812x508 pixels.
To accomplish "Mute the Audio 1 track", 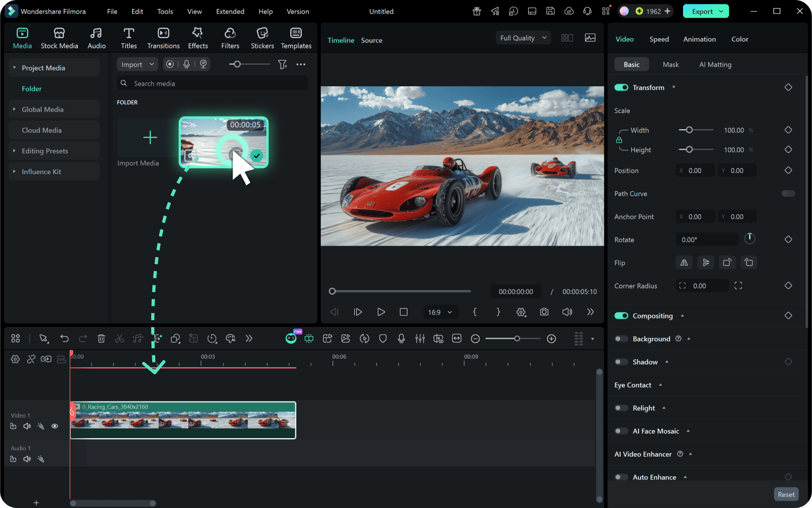I will click(x=27, y=459).
